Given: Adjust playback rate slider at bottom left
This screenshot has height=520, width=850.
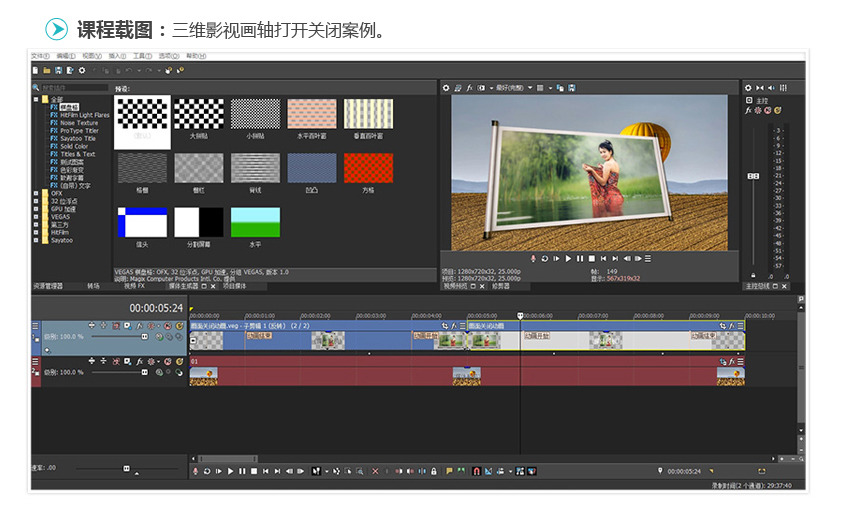Looking at the screenshot, I should (x=126, y=468).
